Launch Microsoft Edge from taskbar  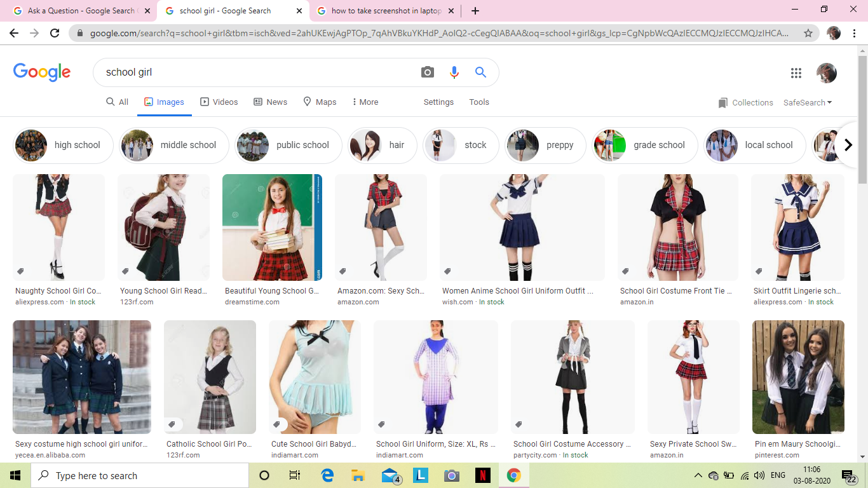pyautogui.click(x=328, y=475)
